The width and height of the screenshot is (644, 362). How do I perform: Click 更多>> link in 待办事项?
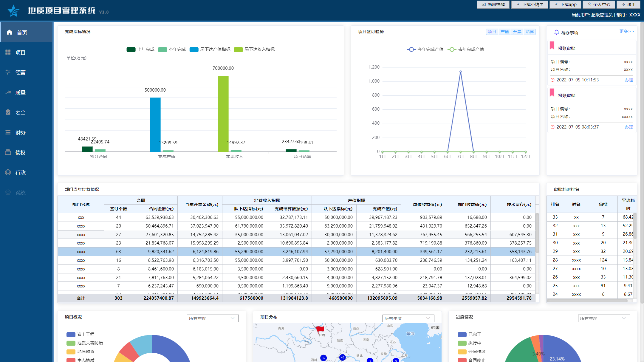coord(626,31)
